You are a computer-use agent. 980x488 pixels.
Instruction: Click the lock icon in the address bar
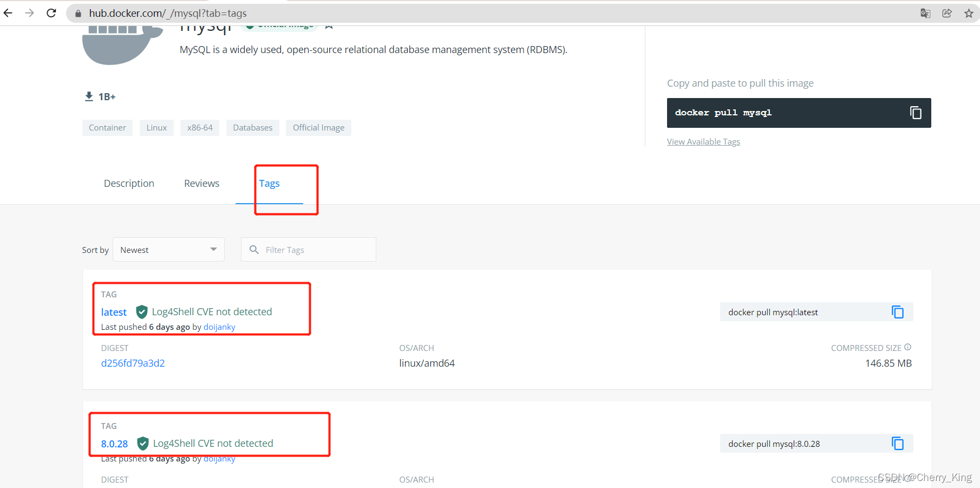(78, 14)
